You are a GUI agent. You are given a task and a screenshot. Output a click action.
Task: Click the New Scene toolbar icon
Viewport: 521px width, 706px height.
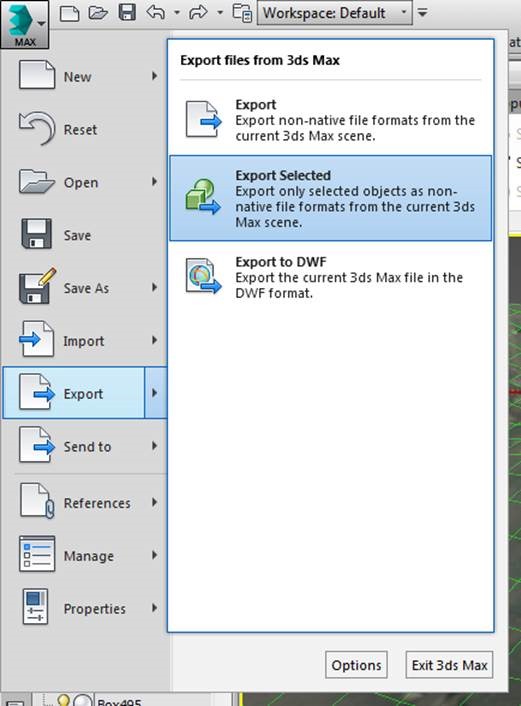coord(69,13)
